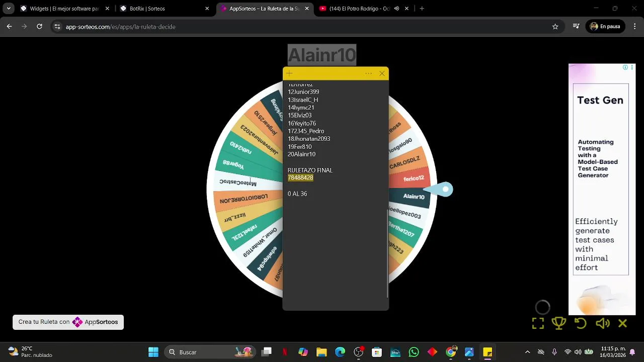Click the 0 AL 36 note line
The height and width of the screenshot is (362, 644).
pyautogui.click(x=297, y=194)
